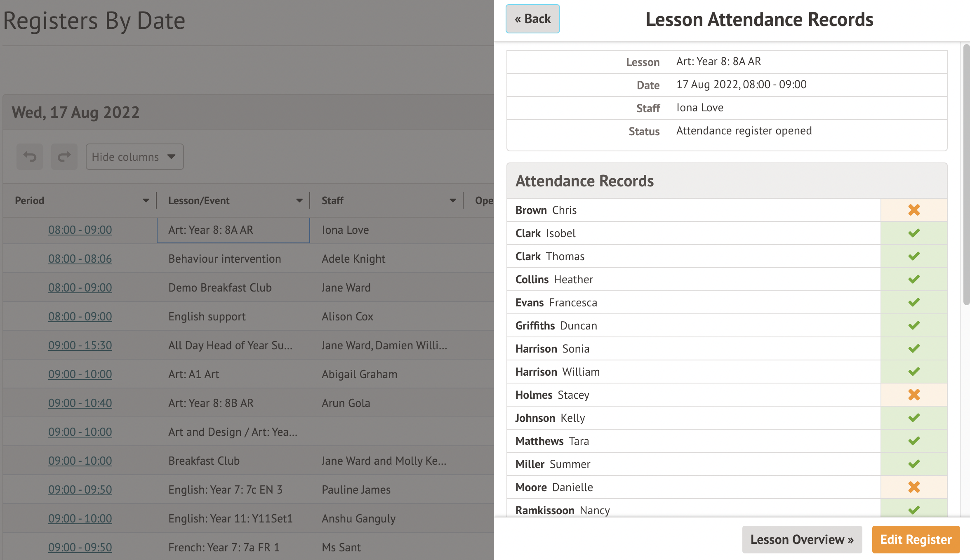Viewport: 970px width, 560px height.
Task: Click the Edit Register button
Action: 916,539
